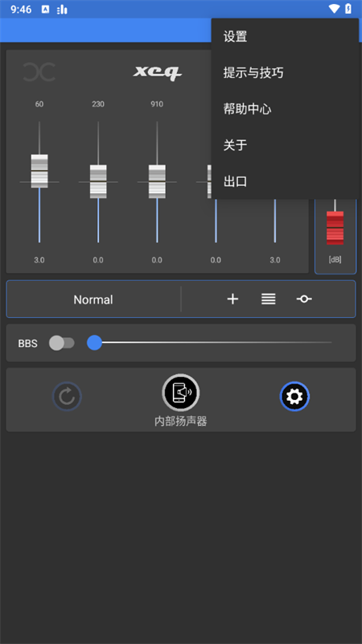This screenshot has width=362, height=644.
Task: Click the 内部扬声器 label
Action: pyautogui.click(x=180, y=421)
